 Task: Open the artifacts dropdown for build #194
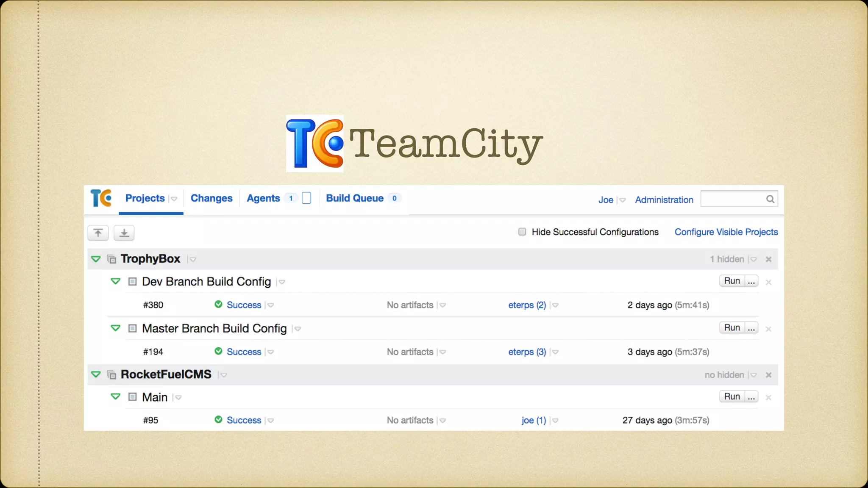pyautogui.click(x=442, y=352)
